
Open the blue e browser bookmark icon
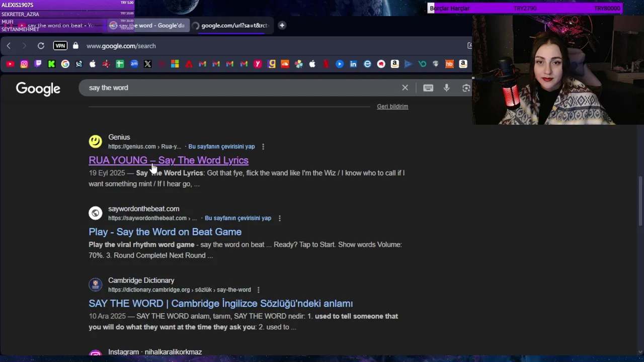(367, 64)
